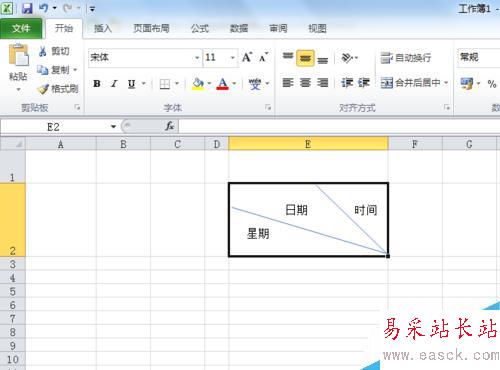Screen dimensions: 500x370
Task: Center text horizontally
Action: [x=305, y=83]
